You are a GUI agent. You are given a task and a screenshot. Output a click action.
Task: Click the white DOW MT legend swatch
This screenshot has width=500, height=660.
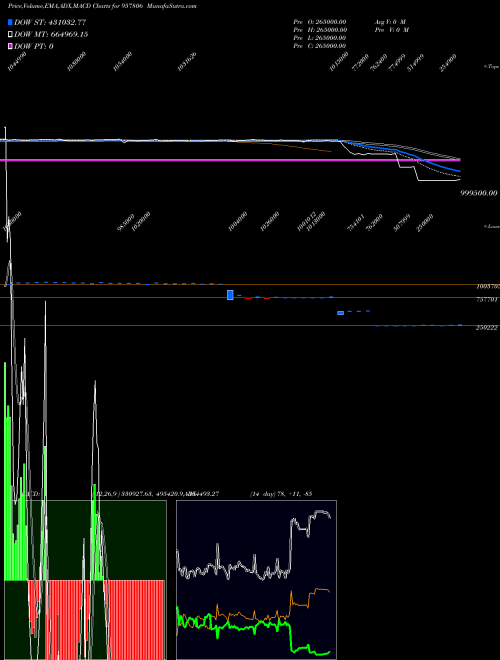tap(10, 34)
